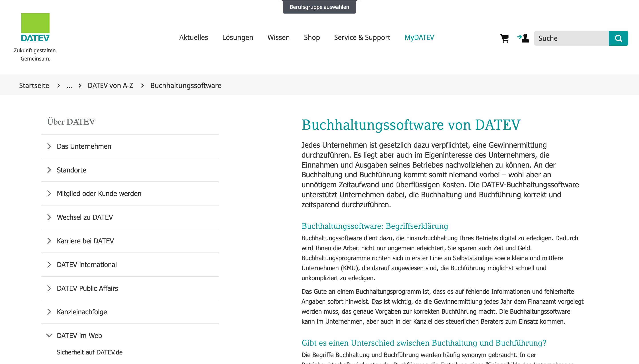
Task: Click the Buchhaltungssoftware: Begriffserklärung heading
Action: (x=375, y=226)
